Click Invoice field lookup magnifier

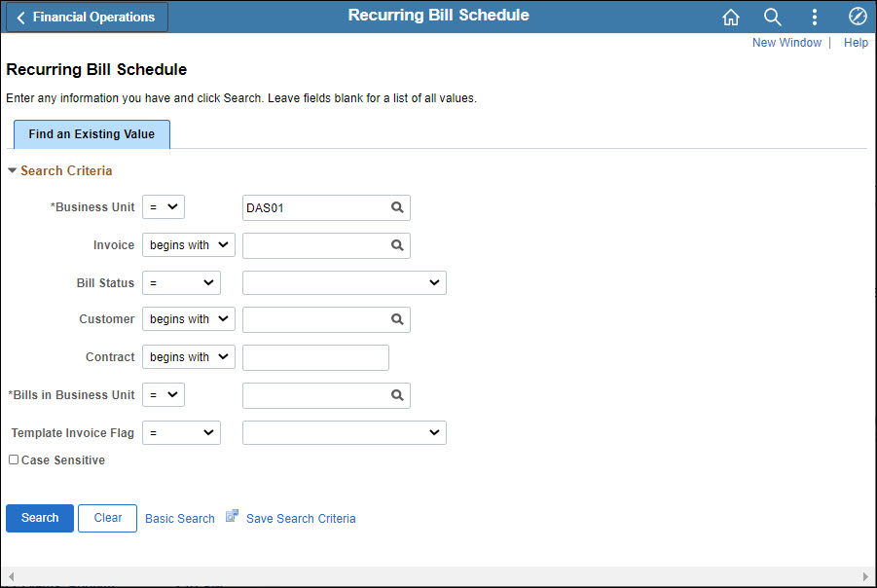[x=397, y=245]
